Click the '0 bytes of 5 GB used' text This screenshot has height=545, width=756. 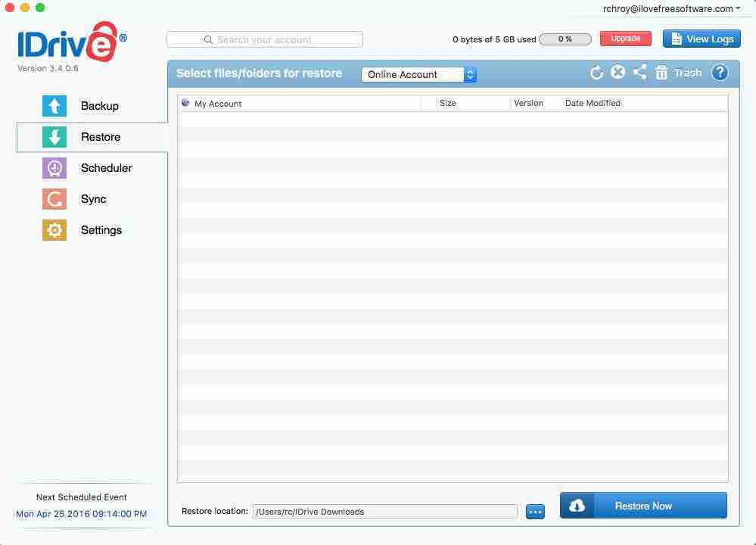(x=494, y=39)
